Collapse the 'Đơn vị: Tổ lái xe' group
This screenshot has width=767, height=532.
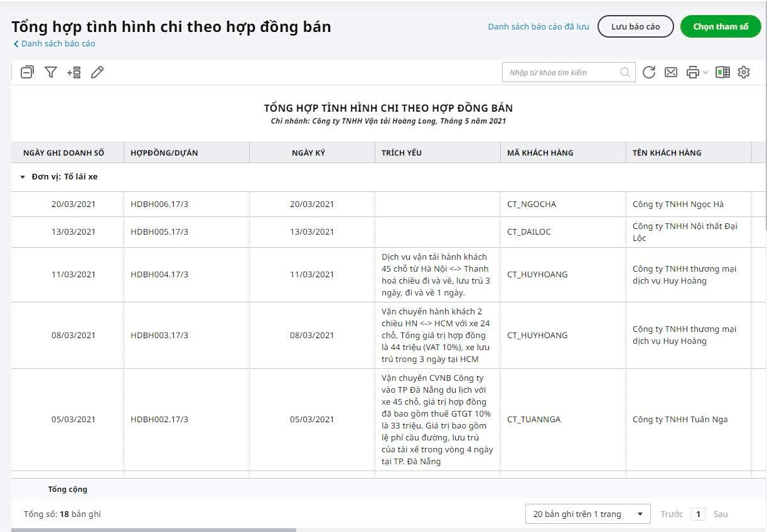[x=23, y=178]
